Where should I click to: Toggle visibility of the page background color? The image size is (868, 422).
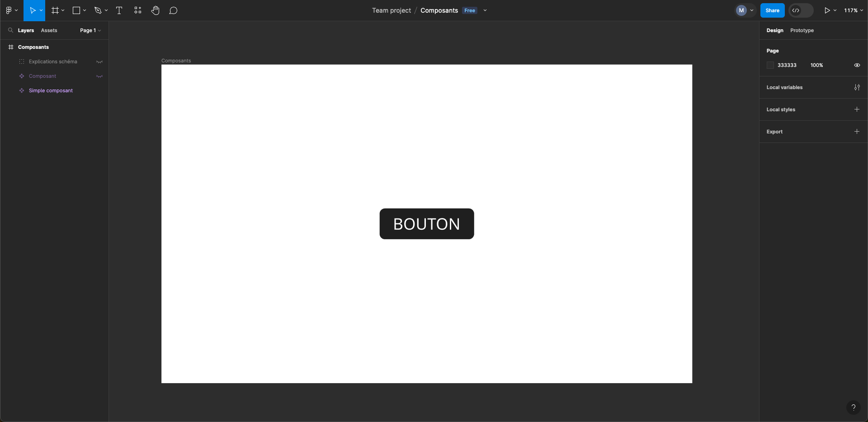pyautogui.click(x=857, y=65)
